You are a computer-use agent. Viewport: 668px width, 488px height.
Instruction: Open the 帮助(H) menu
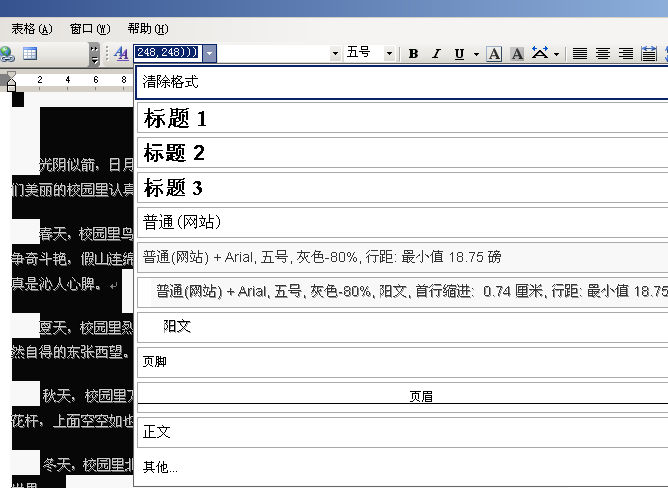(148, 29)
